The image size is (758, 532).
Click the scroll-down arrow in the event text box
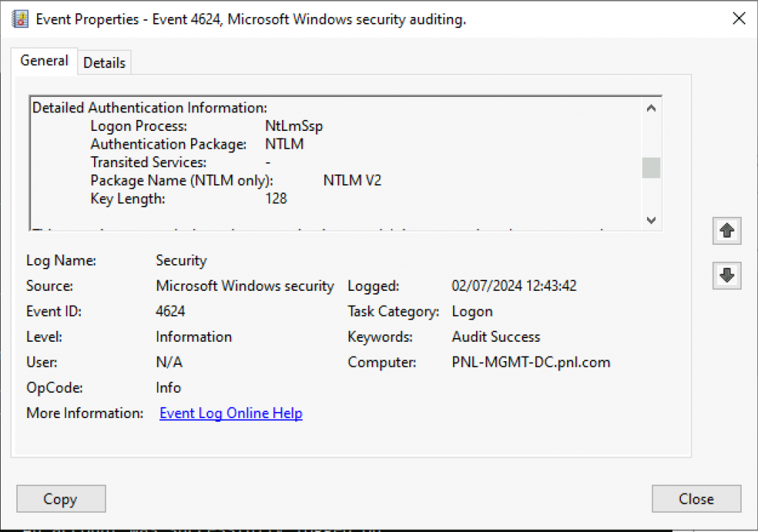pyautogui.click(x=651, y=220)
